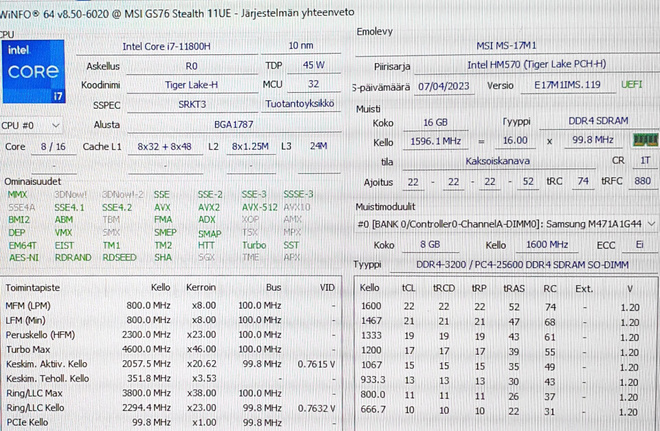Click the tRAS column header in the timing table
This screenshot has width=660, height=431.
[x=514, y=288]
